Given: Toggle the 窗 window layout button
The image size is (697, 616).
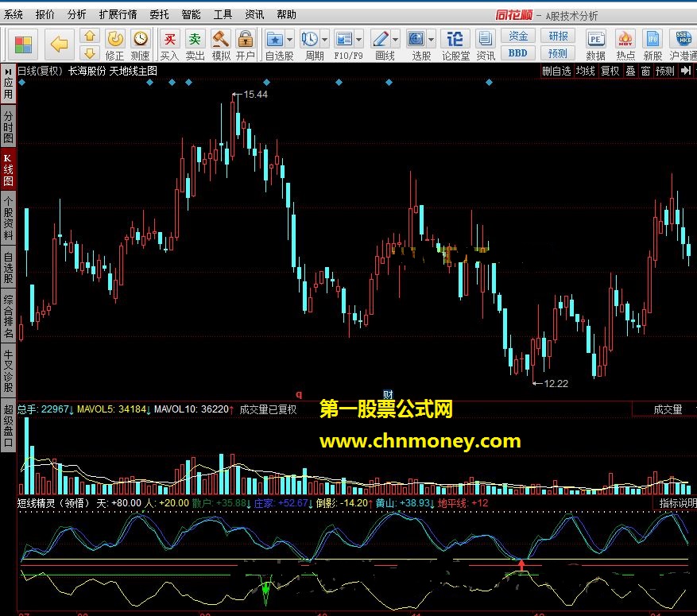Looking at the screenshot, I should 645,71.
